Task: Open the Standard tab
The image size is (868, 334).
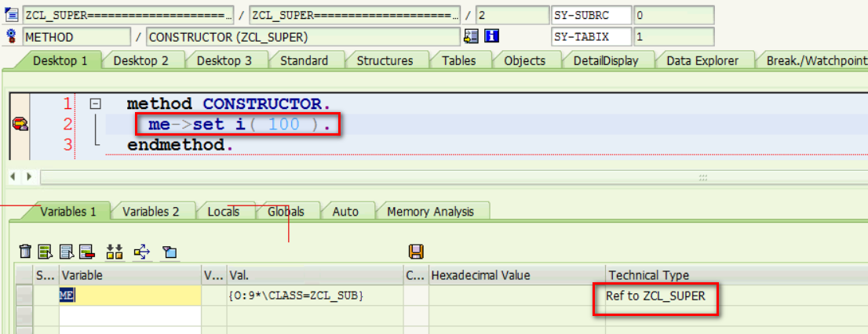Action: coord(304,61)
